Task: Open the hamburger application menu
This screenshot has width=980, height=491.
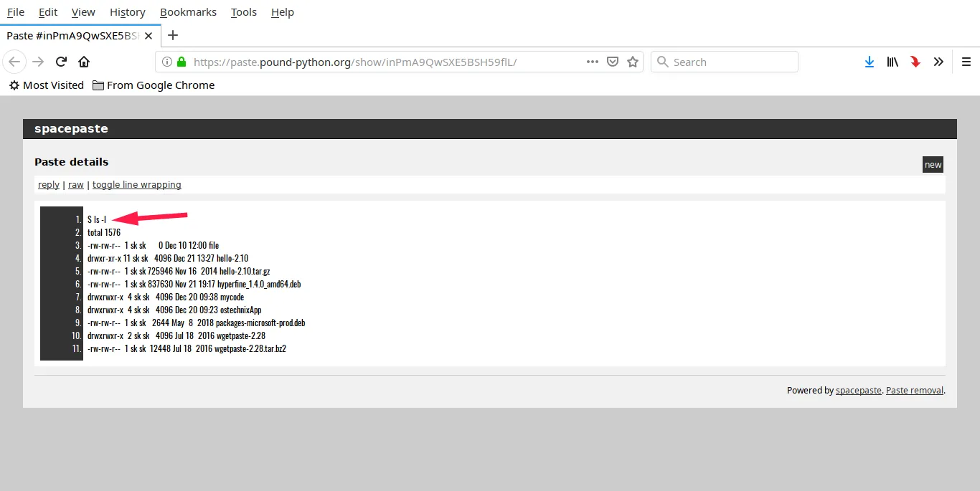Action: click(966, 62)
